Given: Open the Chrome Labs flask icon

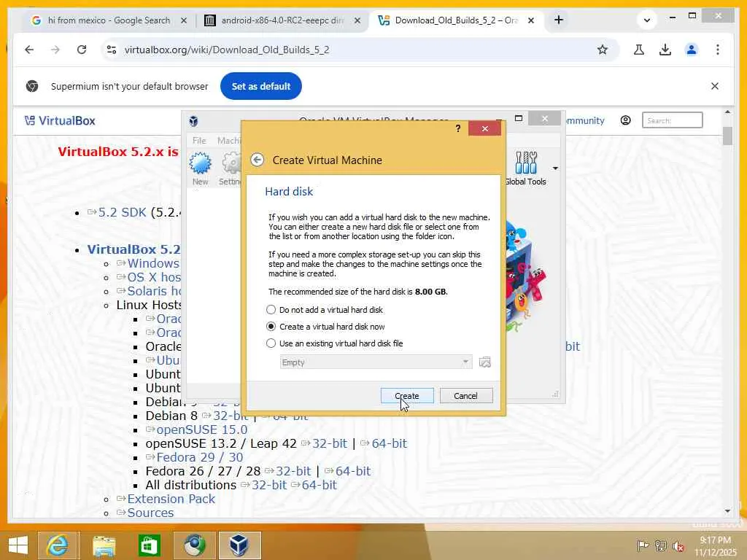Looking at the screenshot, I should tap(639, 50).
